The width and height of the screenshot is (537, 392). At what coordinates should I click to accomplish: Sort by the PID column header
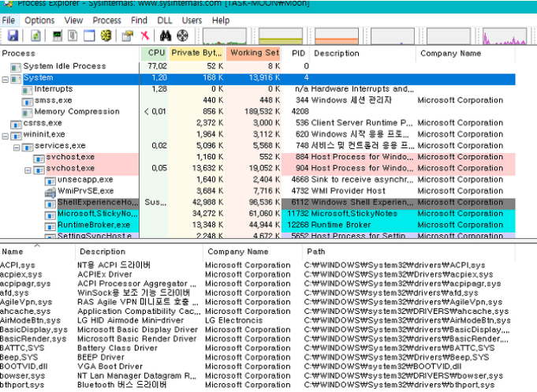click(x=296, y=53)
